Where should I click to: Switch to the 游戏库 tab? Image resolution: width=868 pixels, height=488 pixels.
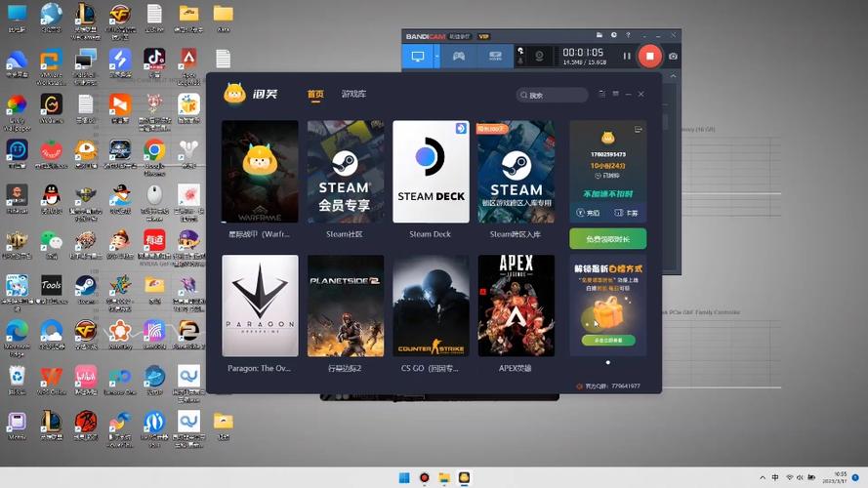click(x=353, y=94)
